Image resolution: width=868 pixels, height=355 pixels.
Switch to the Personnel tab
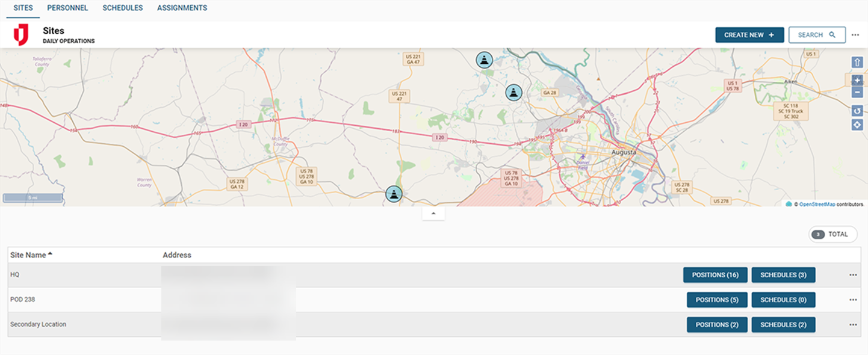tap(67, 8)
